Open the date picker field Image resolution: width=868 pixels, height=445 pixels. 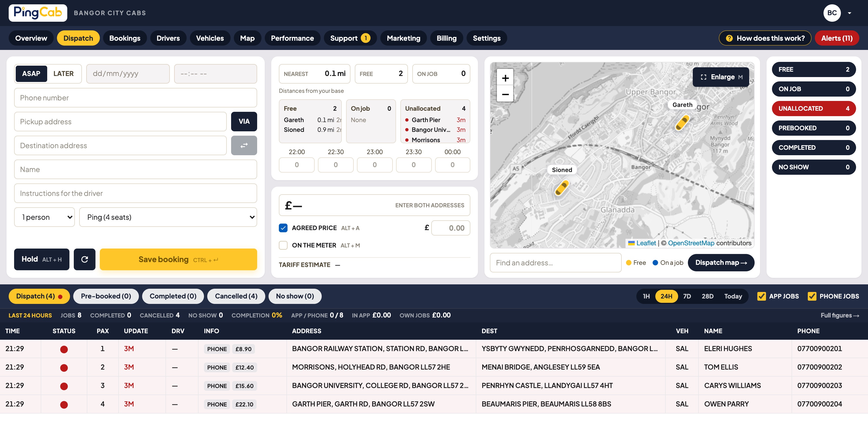click(128, 74)
